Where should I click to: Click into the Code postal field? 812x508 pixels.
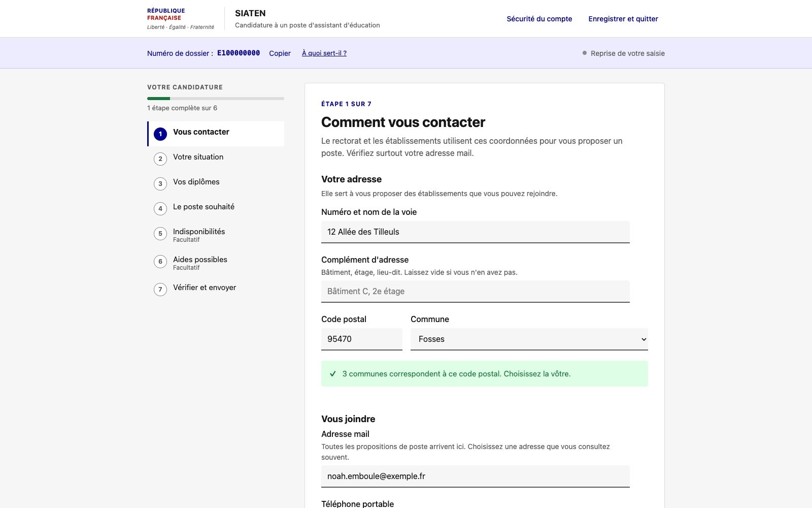[x=362, y=339]
